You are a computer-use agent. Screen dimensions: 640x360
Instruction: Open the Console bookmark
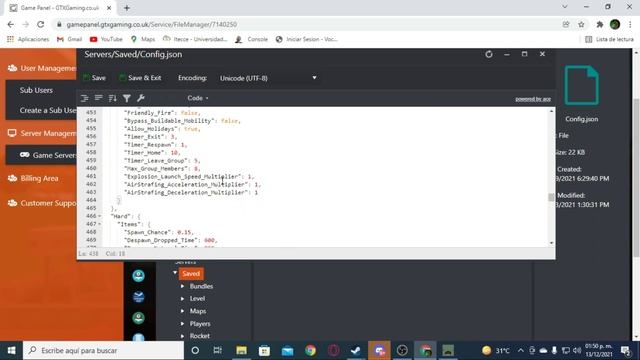point(251,39)
